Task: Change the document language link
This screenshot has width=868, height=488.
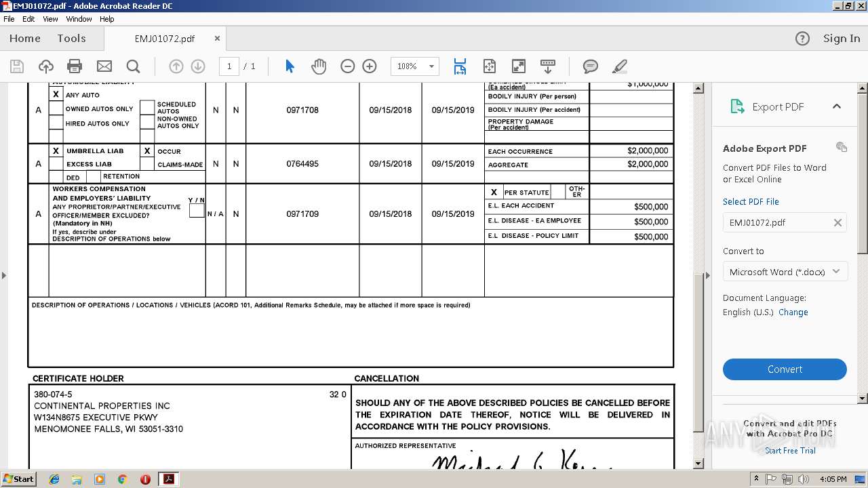Action: 793,312
